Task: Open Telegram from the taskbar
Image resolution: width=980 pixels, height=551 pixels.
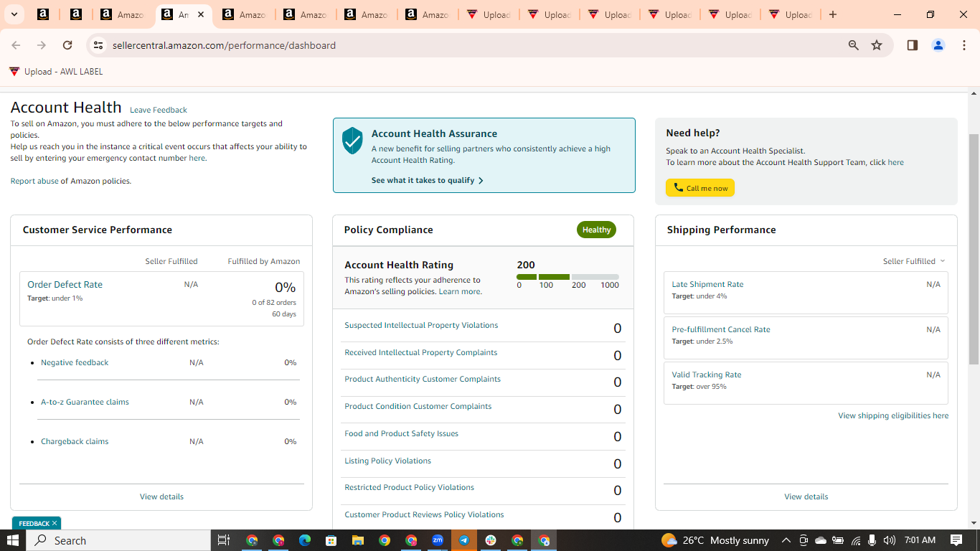Action: tap(464, 540)
